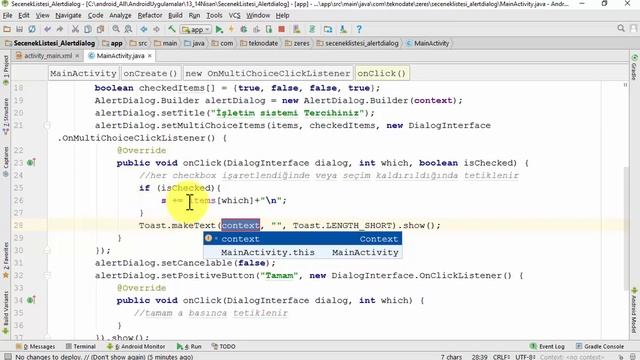
Task: Open the Window menu
Action: coord(258,16)
